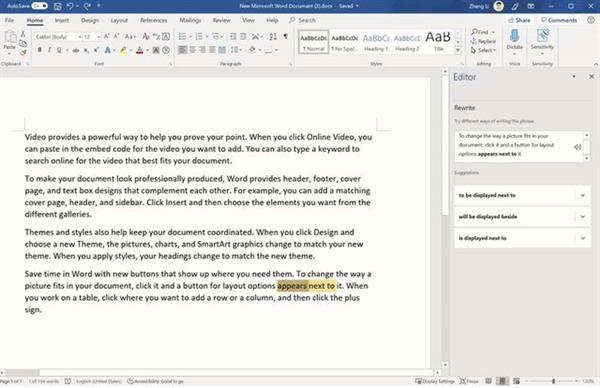
Task: Apply red font color
Action: [140, 50]
